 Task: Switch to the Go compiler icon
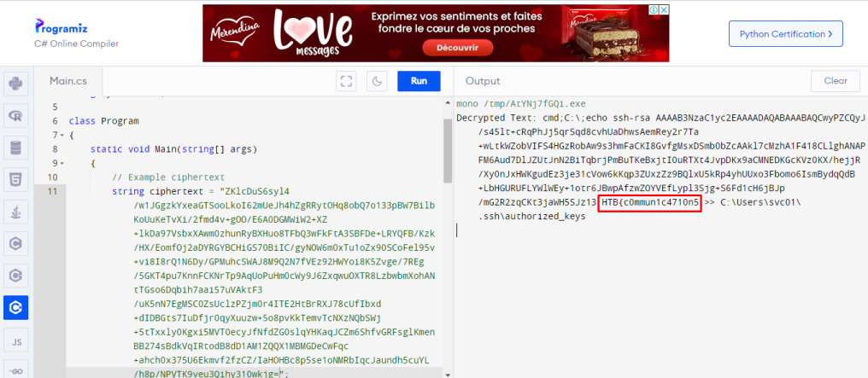15,371
